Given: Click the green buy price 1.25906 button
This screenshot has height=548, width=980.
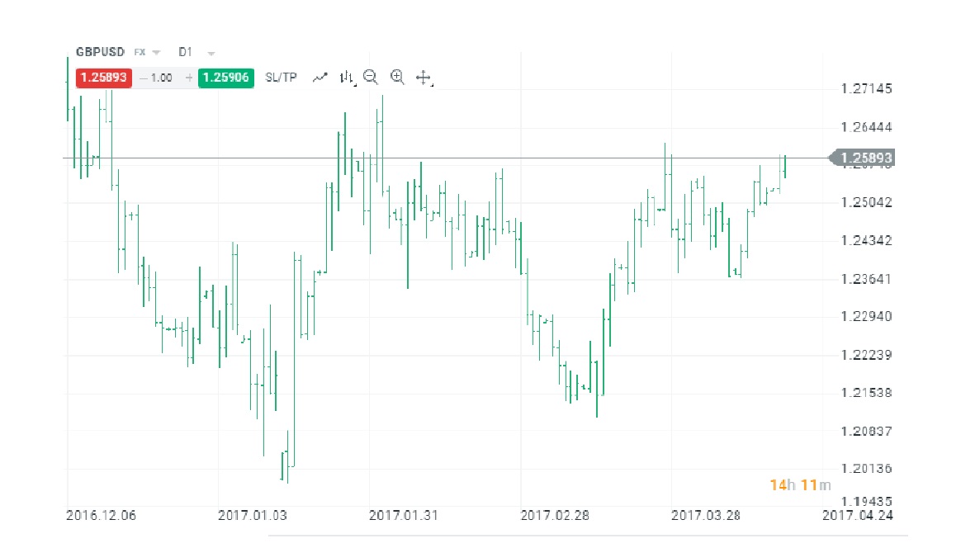Looking at the screenshot, I should pos(226,78).
